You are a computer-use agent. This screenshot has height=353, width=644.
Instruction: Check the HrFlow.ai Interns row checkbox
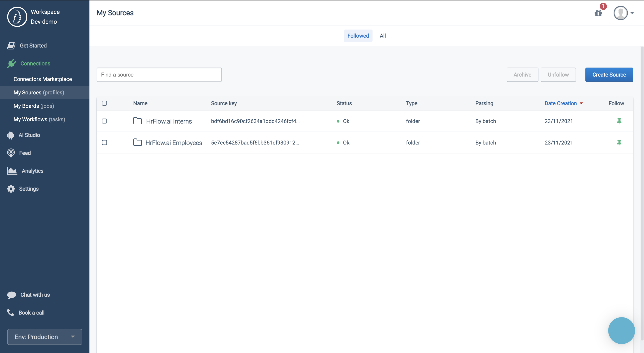tap(104, 121)
